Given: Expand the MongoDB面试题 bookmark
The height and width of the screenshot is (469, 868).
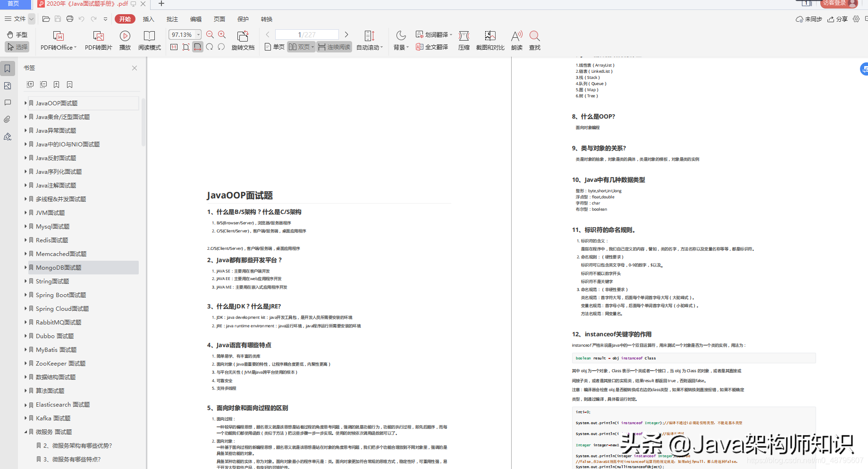Looking at the screenshot, I should 25,267.
